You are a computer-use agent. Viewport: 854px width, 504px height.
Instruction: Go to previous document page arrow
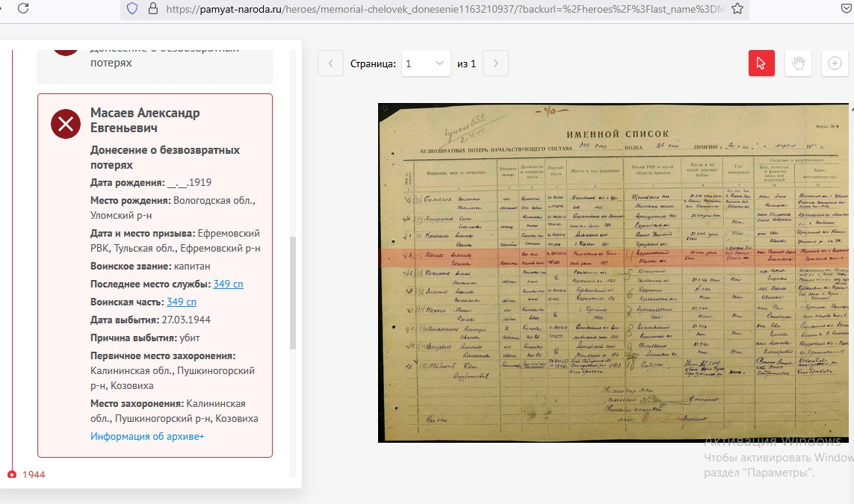click(330, 63)
